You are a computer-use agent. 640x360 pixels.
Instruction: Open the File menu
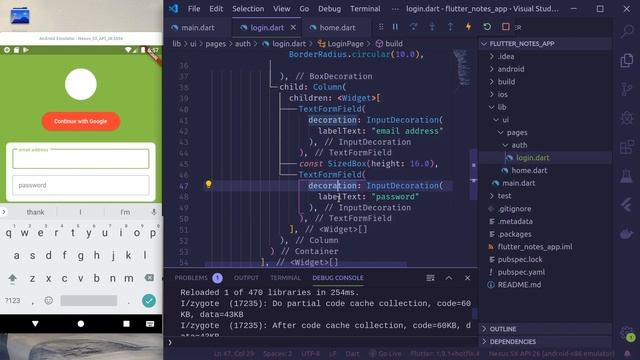[194, 9]
